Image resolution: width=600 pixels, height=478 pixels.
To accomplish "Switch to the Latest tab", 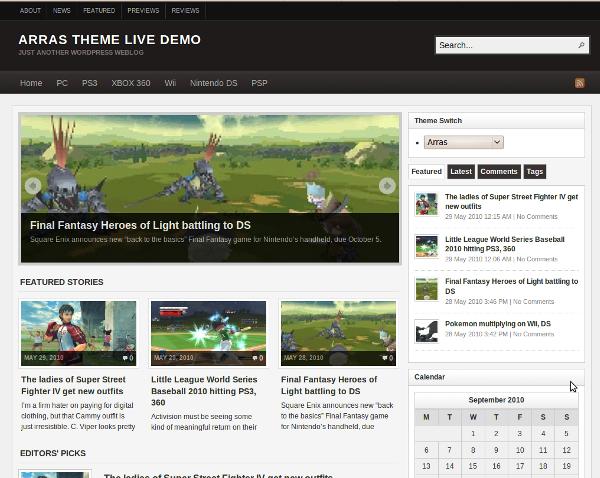I will coord(461,171).
